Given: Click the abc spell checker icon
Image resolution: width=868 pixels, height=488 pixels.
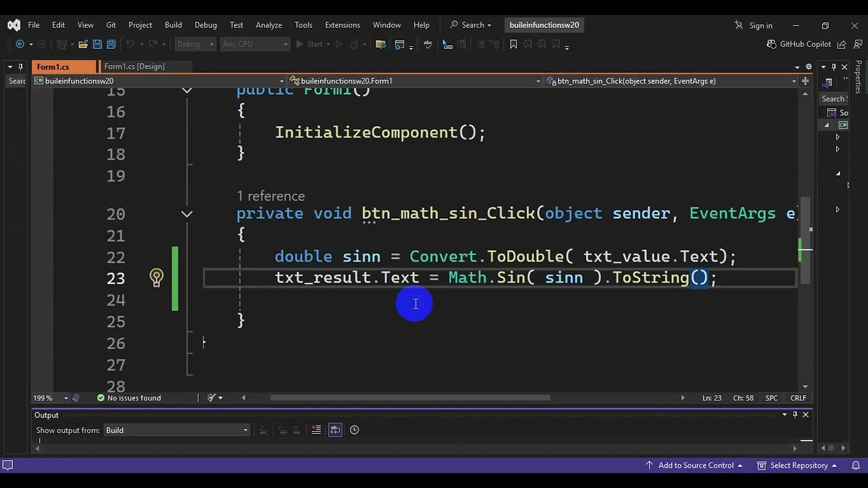Looking at the screenshot, I should (428, 44).
